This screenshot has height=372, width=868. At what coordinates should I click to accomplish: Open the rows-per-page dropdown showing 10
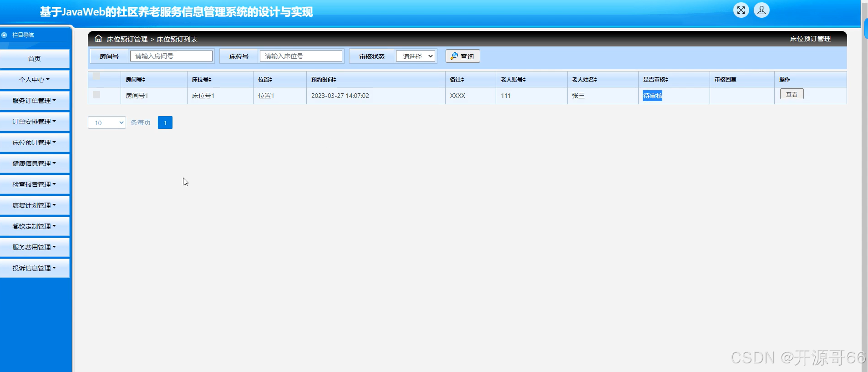107,122
